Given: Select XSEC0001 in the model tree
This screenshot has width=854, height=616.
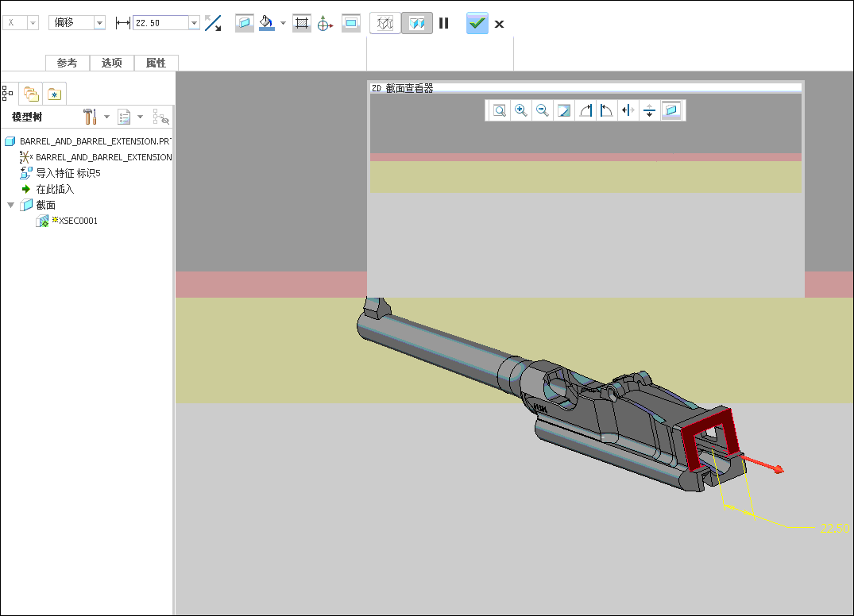Looking at the screenshot, I should tap(78, 221).
